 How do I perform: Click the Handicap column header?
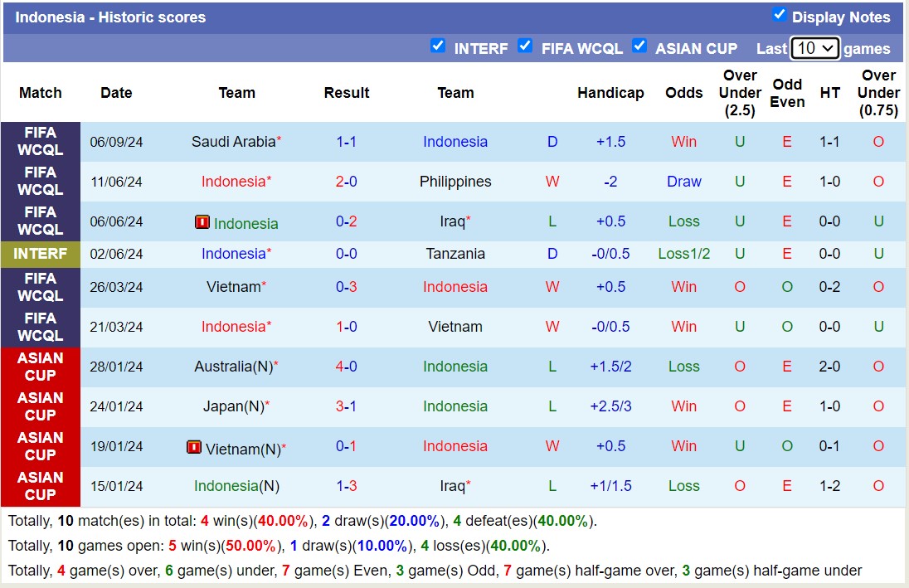coord(610,93)
